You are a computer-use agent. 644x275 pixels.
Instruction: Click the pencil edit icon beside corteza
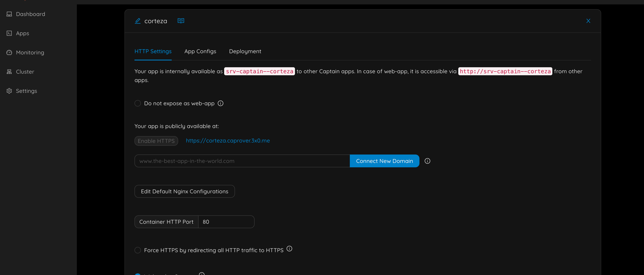coord(138,21)
